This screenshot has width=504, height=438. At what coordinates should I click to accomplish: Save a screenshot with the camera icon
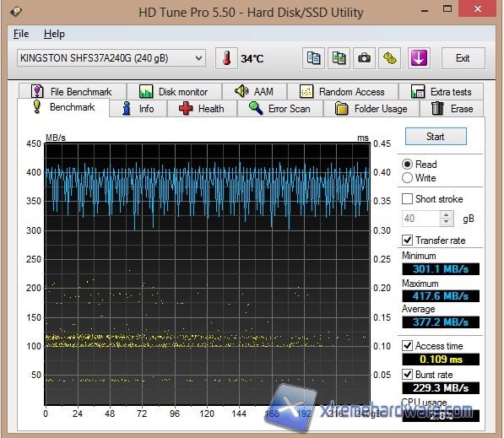[364, 58]
